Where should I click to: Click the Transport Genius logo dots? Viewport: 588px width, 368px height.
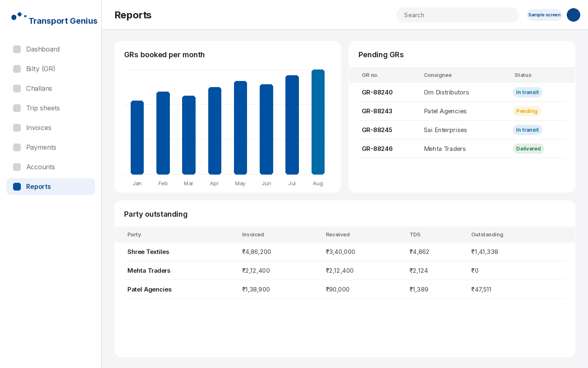[x=19, y=16]
